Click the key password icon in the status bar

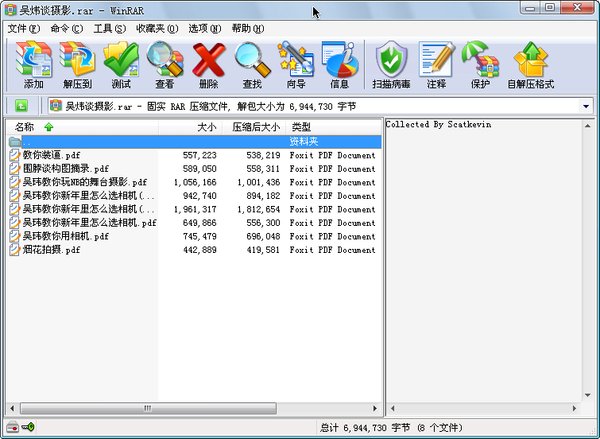point(28,427)
